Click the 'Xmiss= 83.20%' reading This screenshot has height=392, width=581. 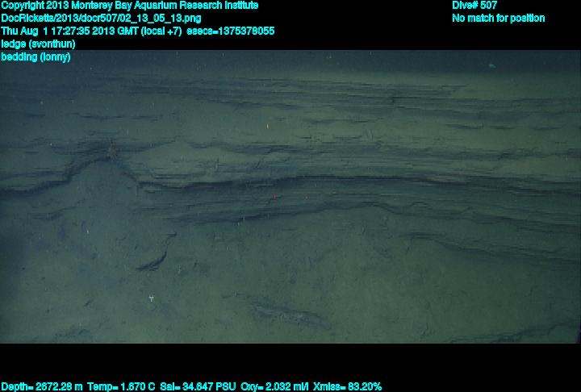[347, 387]
